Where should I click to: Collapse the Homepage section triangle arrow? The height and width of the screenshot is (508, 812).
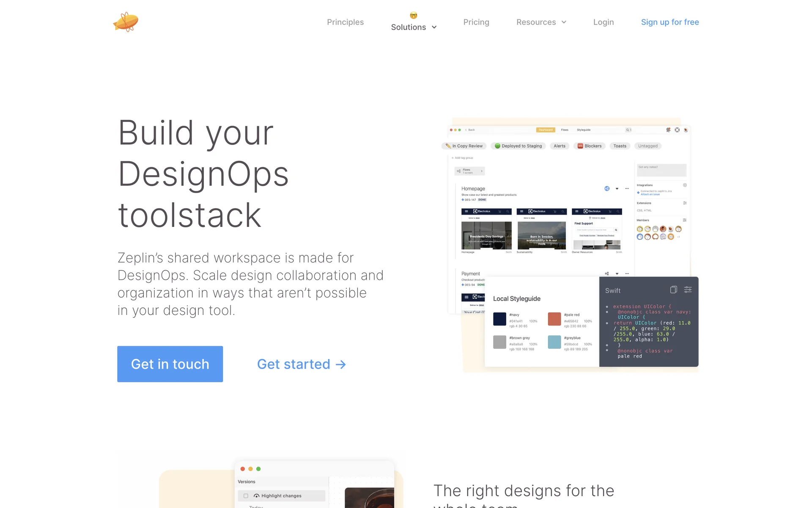[617, 189]
